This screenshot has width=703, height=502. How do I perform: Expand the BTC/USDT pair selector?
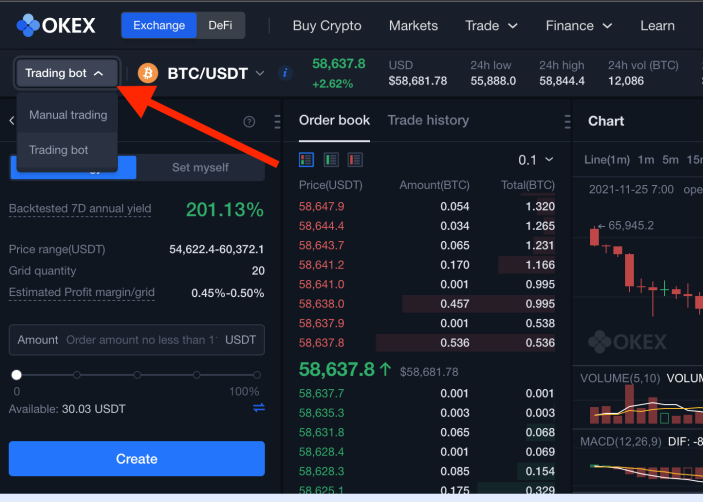(x=260, y=73)
